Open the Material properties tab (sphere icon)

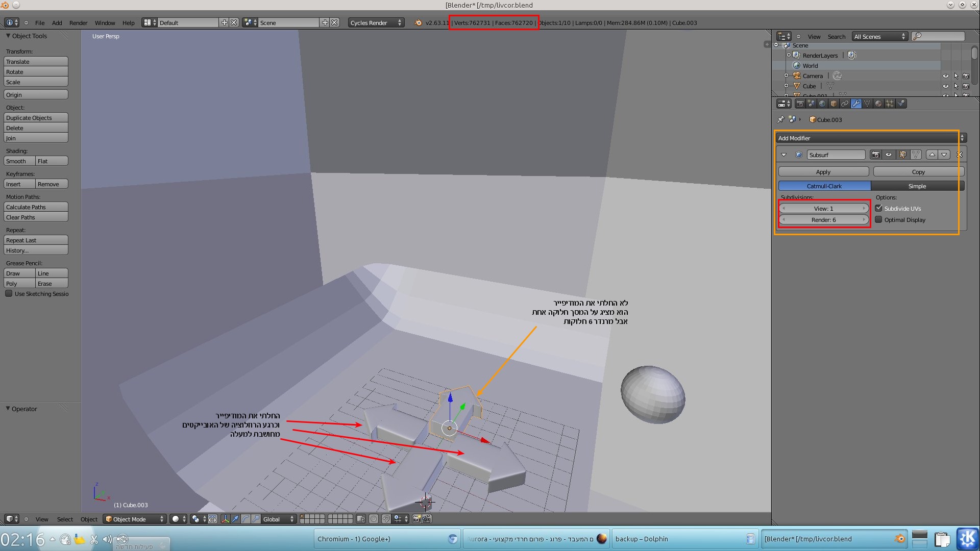click(x=878, y=104)
